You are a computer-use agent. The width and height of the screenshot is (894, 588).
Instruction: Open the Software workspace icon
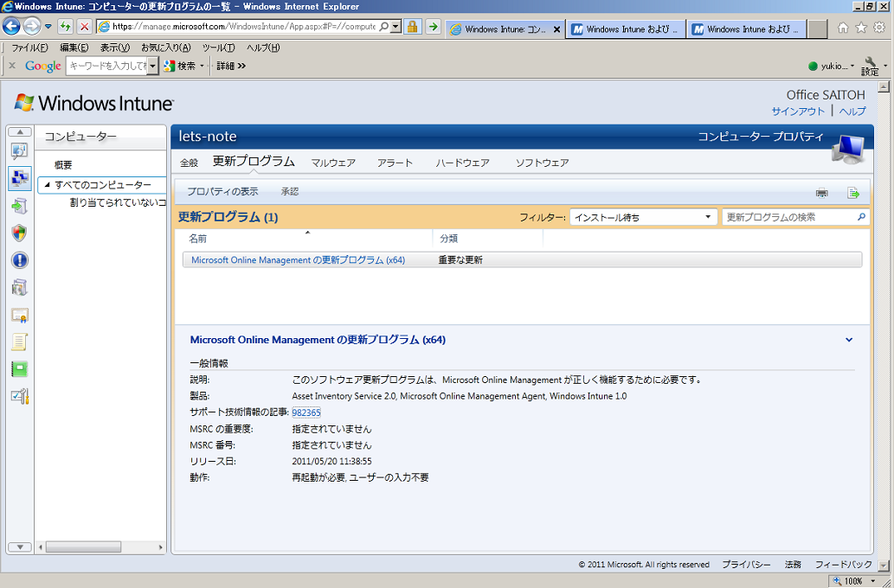[x=19, y=287]
